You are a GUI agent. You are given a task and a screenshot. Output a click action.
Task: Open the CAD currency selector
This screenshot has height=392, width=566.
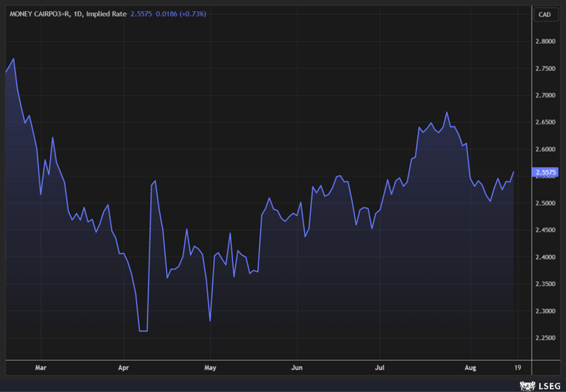click(544, 14)
